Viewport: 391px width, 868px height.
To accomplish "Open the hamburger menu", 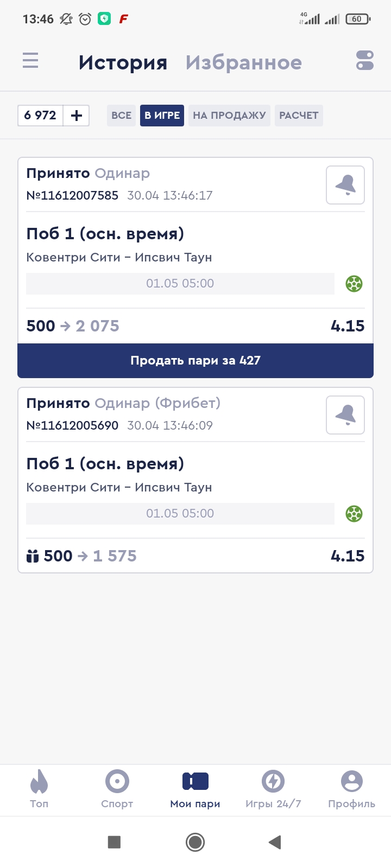I will [30, 60].
